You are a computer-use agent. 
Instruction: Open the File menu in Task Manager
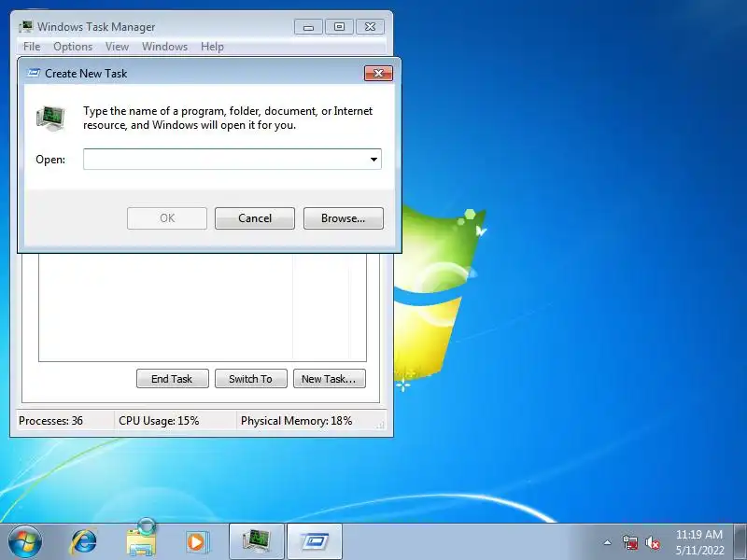[x=32, y=47]
